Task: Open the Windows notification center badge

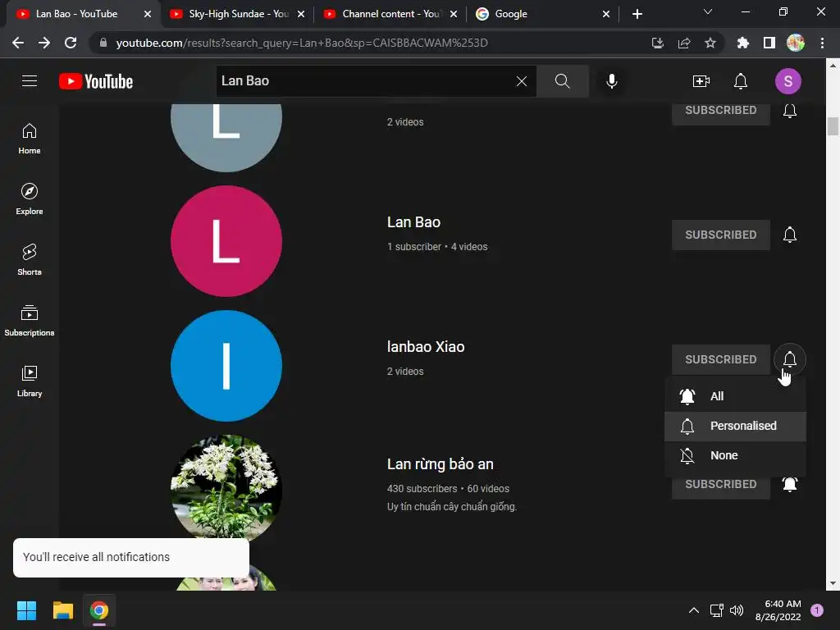Action: pos(816,610)
